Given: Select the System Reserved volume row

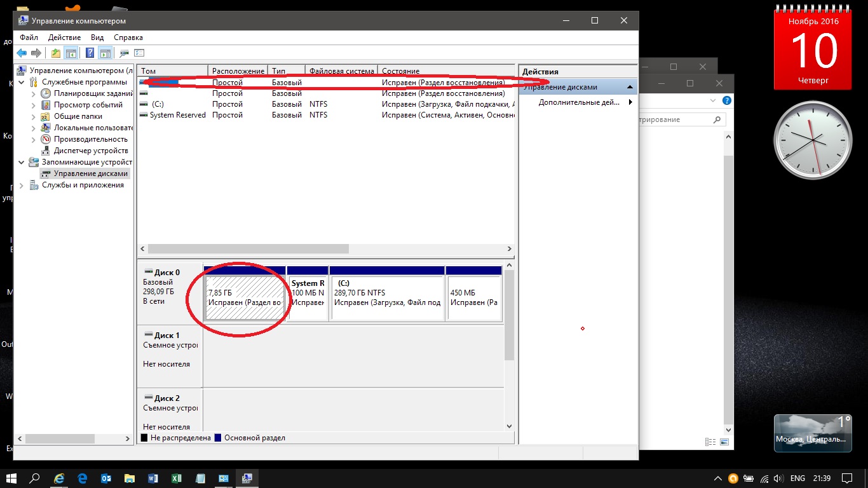Looking at the screenshot, I should coord(177,115).
